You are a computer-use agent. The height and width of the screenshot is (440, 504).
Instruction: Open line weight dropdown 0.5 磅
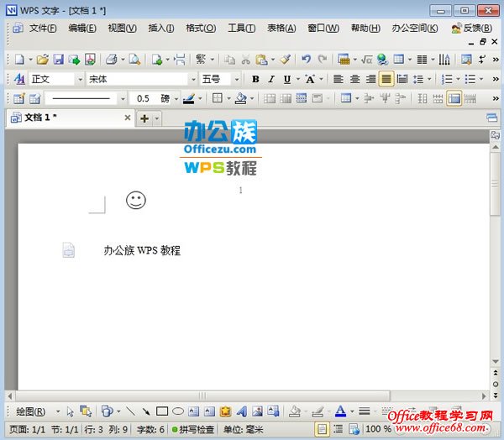(176, 99)
